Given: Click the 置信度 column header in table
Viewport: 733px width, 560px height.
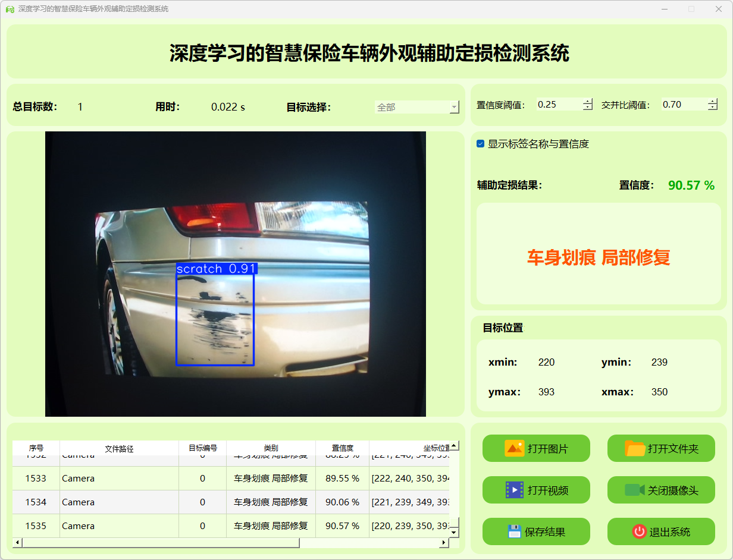Looking at the screenshot, I should pyautogui.click(x=342, y=448).
